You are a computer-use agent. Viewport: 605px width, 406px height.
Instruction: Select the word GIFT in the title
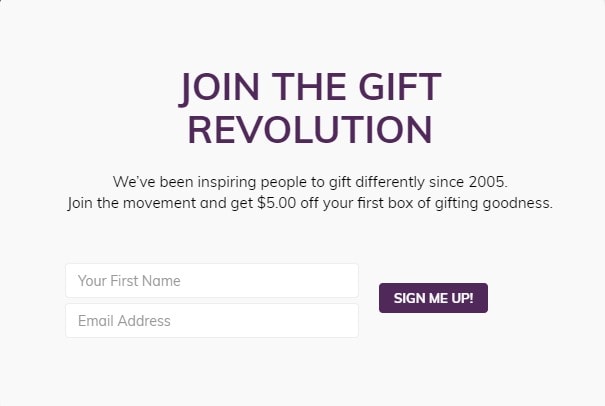point(400,86)
